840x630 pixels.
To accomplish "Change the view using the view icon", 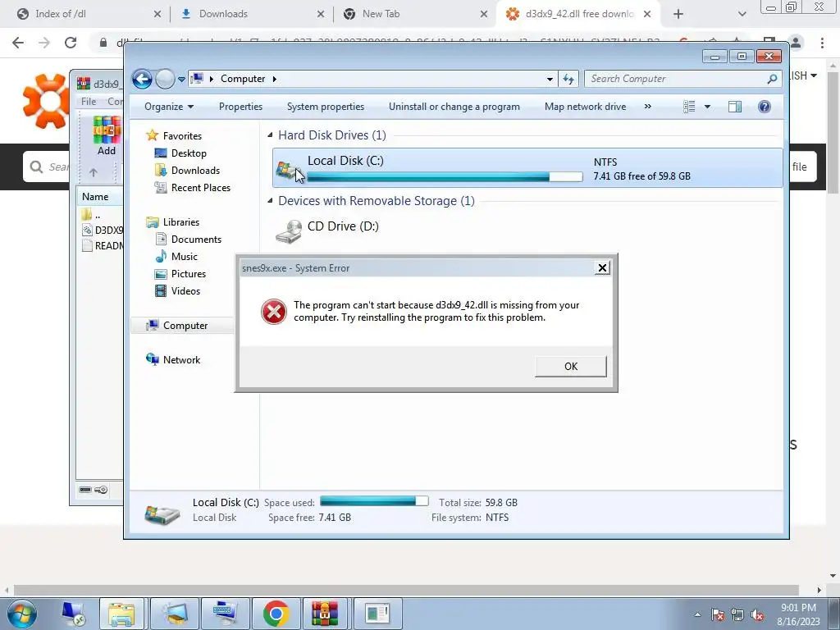I will coord(689,107).
